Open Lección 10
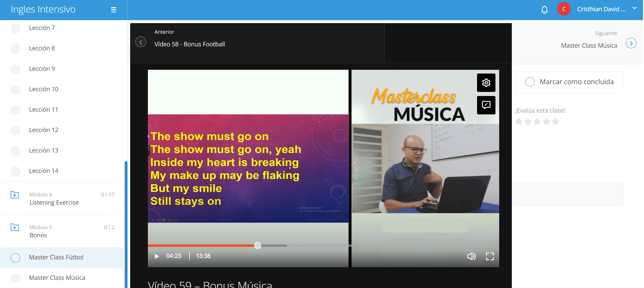 click(x=44, y=89)
